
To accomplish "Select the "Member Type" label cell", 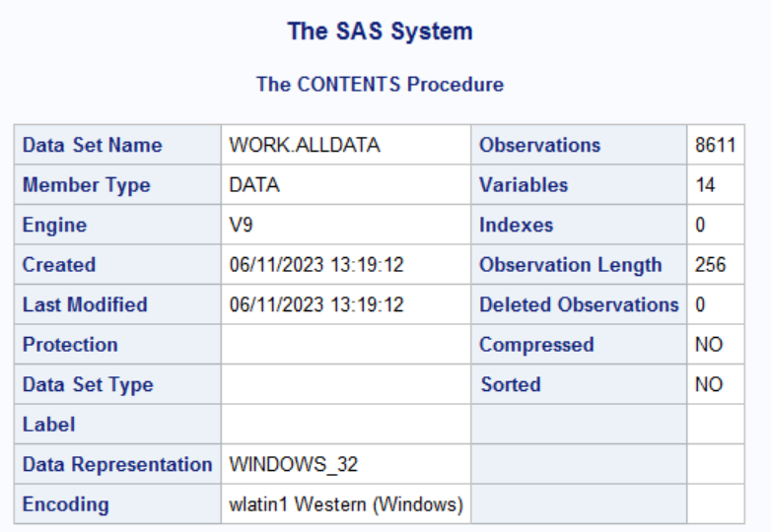I will (87, 185).
